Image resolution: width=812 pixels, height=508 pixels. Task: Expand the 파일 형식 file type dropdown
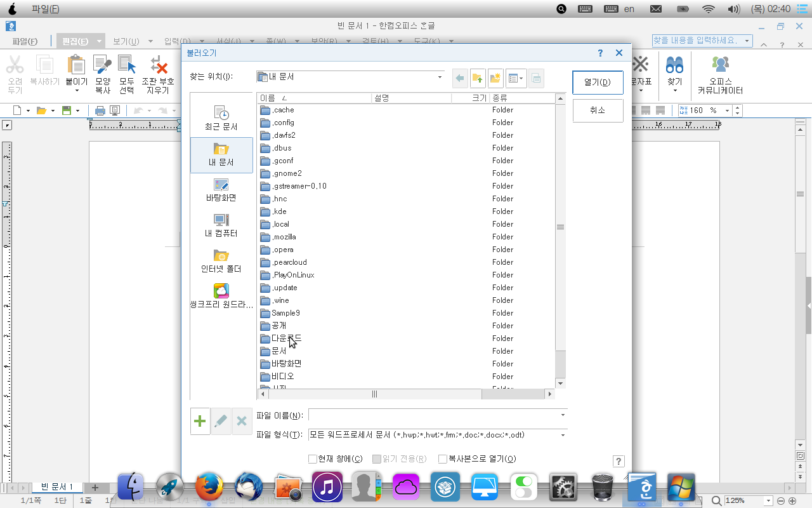click(563, 435)
